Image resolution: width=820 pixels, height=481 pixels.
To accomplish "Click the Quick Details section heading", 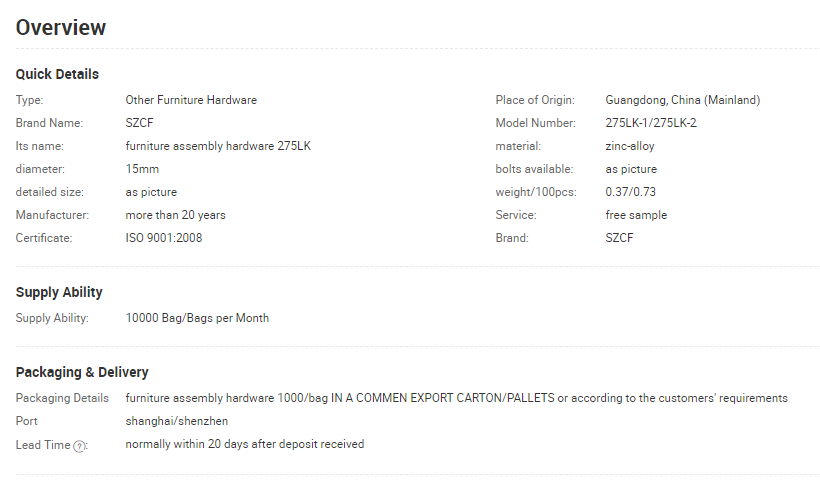I will (x=57, y=74).
